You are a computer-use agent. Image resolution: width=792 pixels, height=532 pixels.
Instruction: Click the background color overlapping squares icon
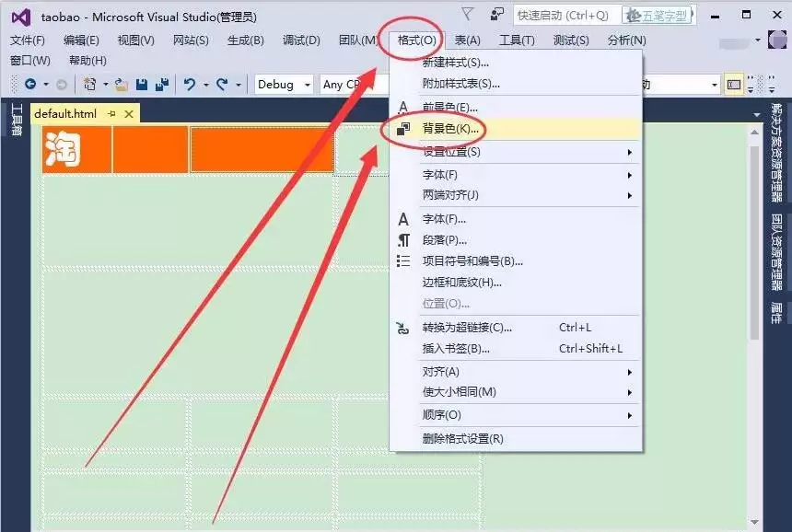pos(403,129)
